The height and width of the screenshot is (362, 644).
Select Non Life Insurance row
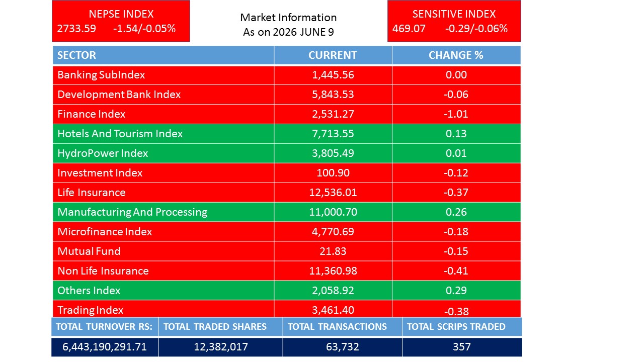click(x=287, y=271)
